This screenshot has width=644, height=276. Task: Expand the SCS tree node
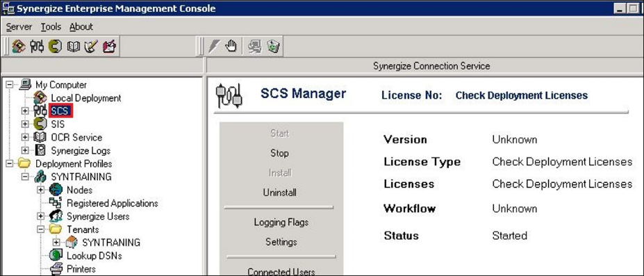point(26,111)
